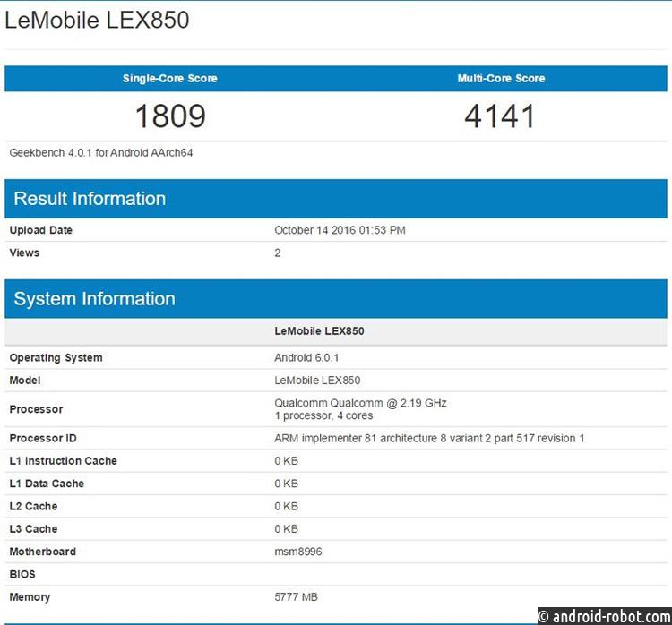Select the L1 Data Cache 0 KB value

click(287, 484)
